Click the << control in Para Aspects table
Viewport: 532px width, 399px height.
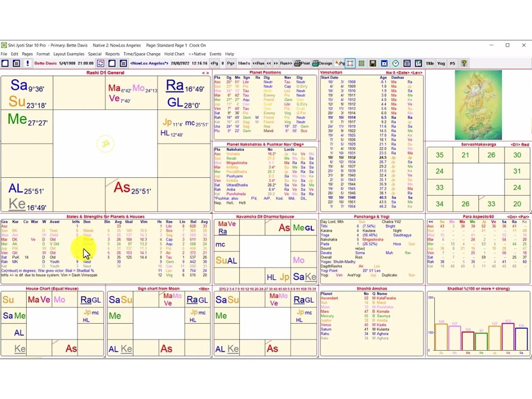point(431,222)
